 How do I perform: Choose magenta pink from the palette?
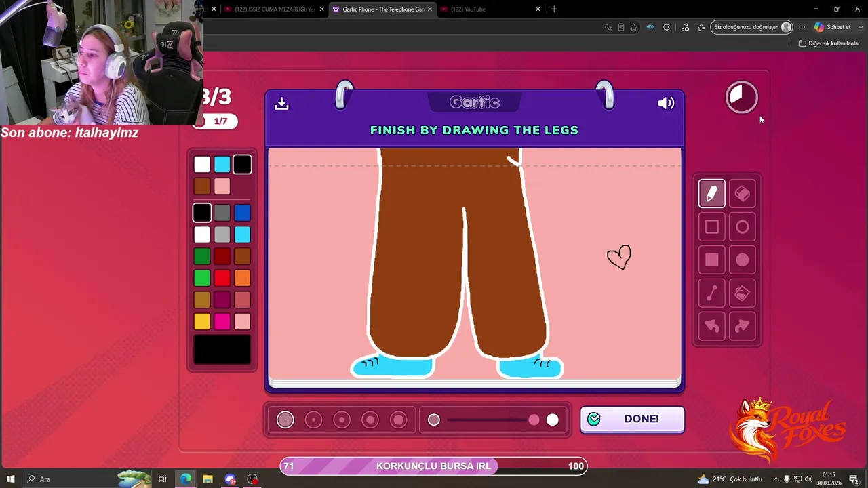coord(222,321)
